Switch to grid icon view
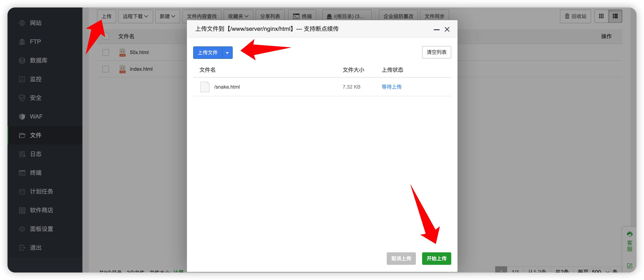The image size is (644, 280). (x=601, y=16)
